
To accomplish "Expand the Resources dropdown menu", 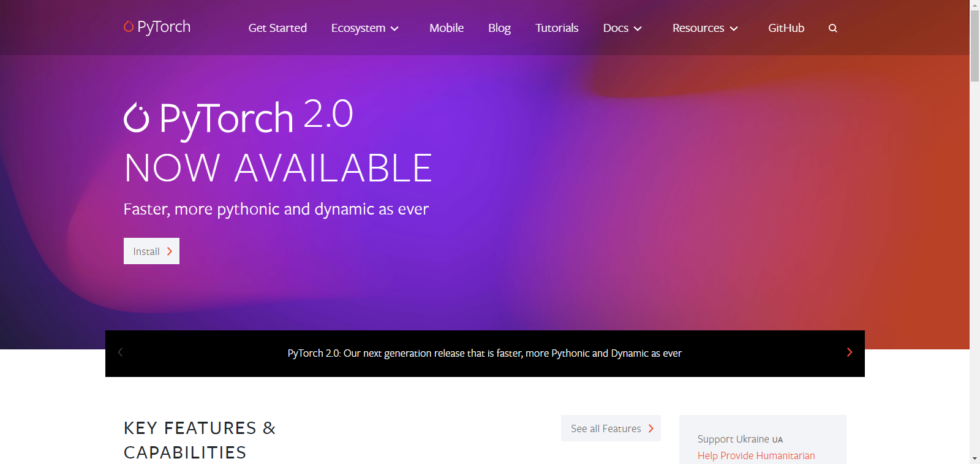I will (705, 28).
